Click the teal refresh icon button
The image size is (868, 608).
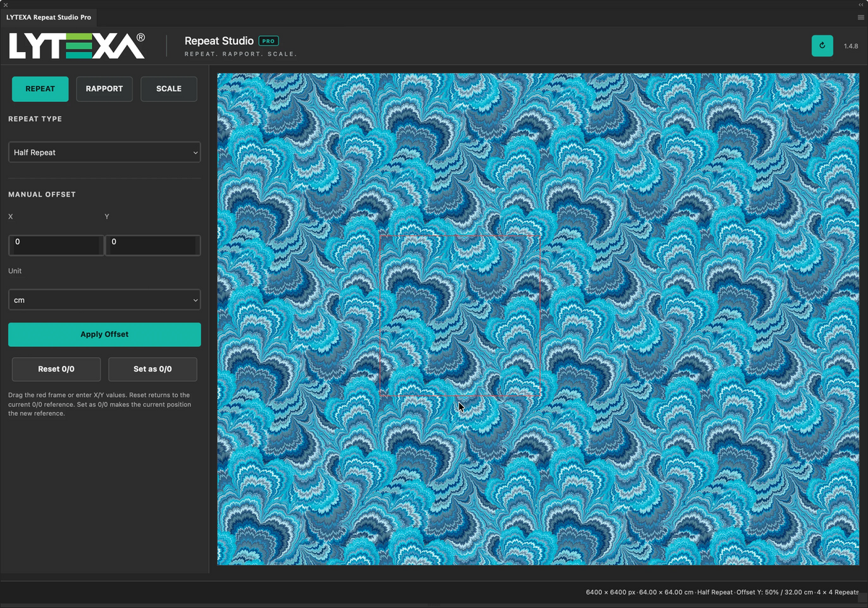pyautogui.click(x=822, y=46)
